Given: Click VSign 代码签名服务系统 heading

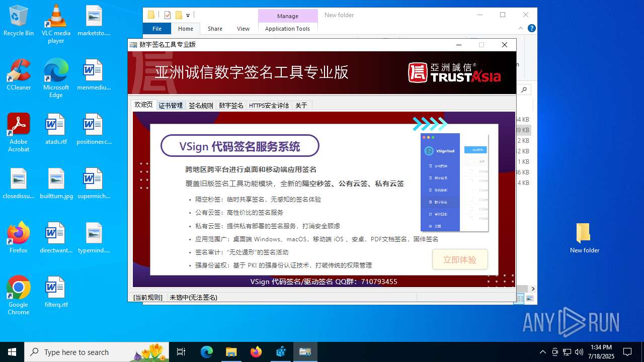Looking at the screenshot, I should point(239,146).
